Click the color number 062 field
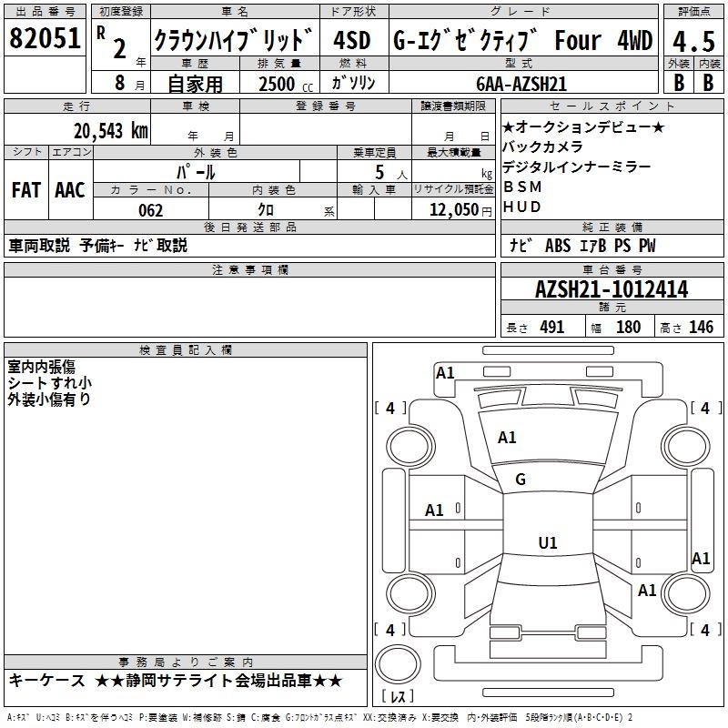The height and width of the screenshot is (728, 728). pos(150,210)
